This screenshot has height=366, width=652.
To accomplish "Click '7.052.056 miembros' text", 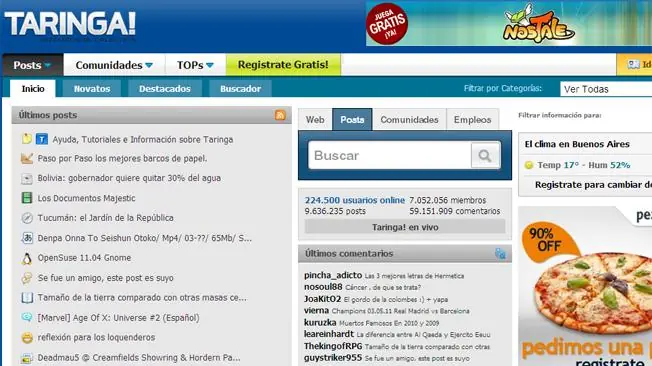I will pyautogui.click(x=448, y=200).
